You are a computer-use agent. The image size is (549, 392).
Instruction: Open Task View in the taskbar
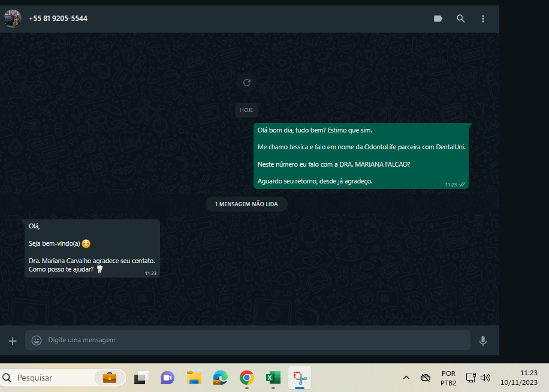tap(141, 378)
